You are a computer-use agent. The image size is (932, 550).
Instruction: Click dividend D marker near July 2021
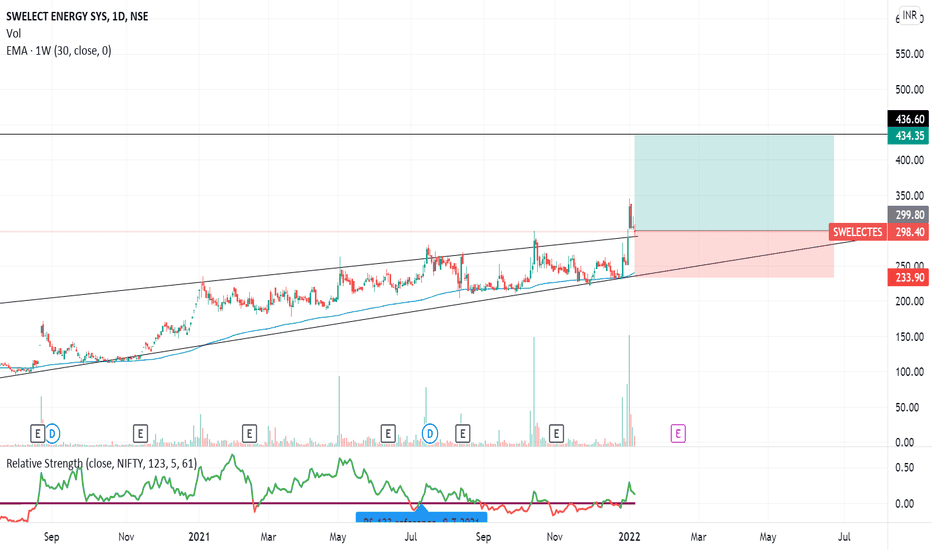tap(430, 433)
